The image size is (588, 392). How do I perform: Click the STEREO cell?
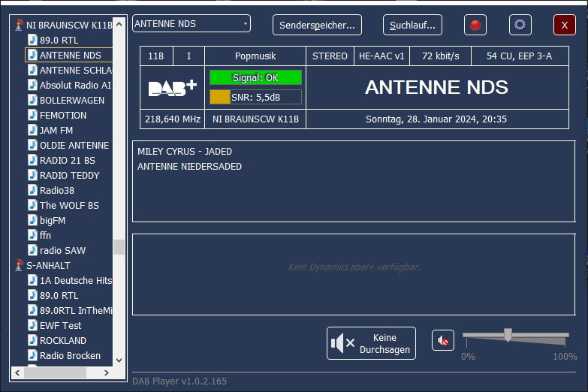click(330, 56)
